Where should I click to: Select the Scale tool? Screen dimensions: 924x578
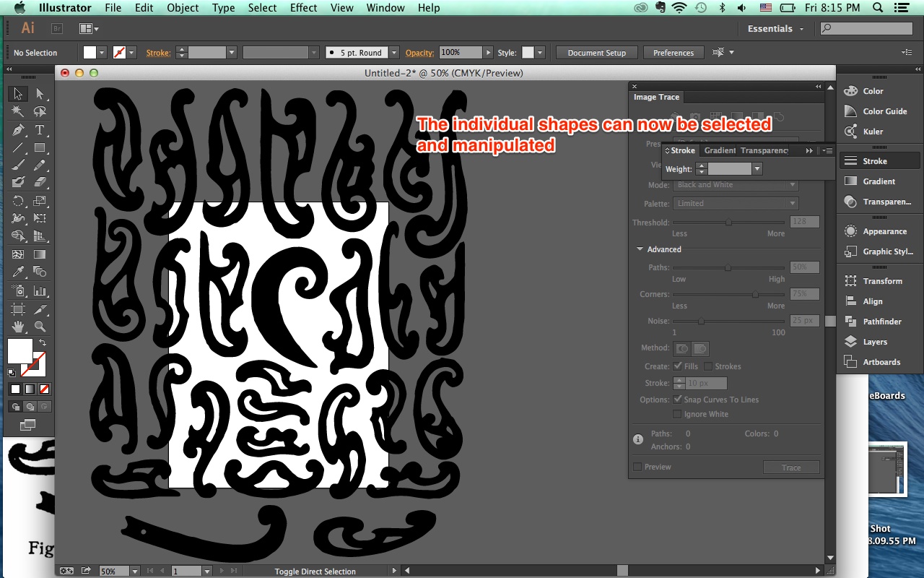pyautogui.click(x=40, y=201)
